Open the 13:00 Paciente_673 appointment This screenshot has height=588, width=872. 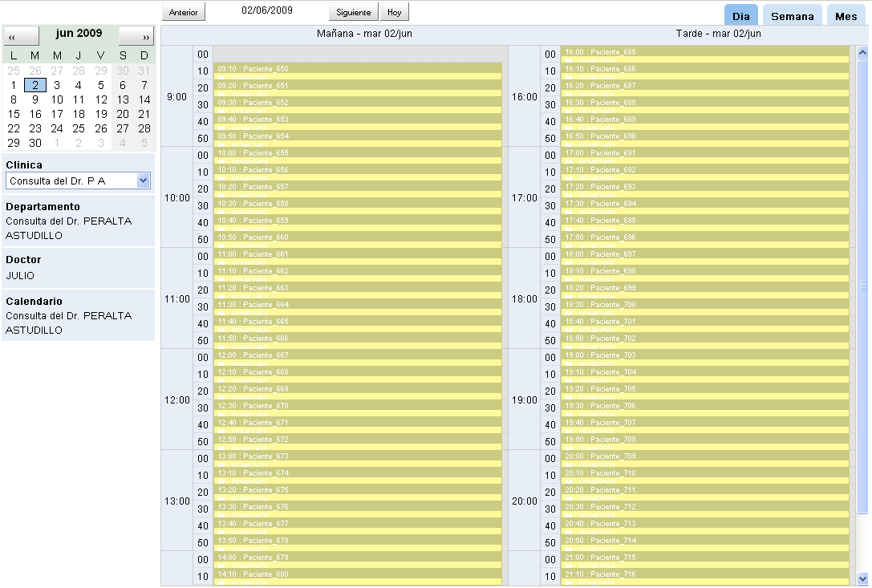[358, 458]
